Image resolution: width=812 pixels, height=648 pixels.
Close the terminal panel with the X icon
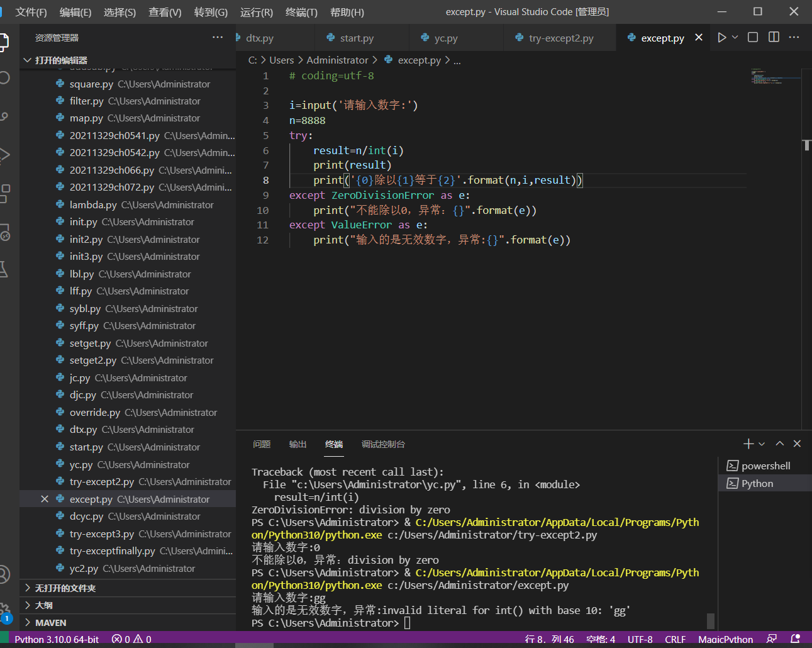[x=797, y=444]
